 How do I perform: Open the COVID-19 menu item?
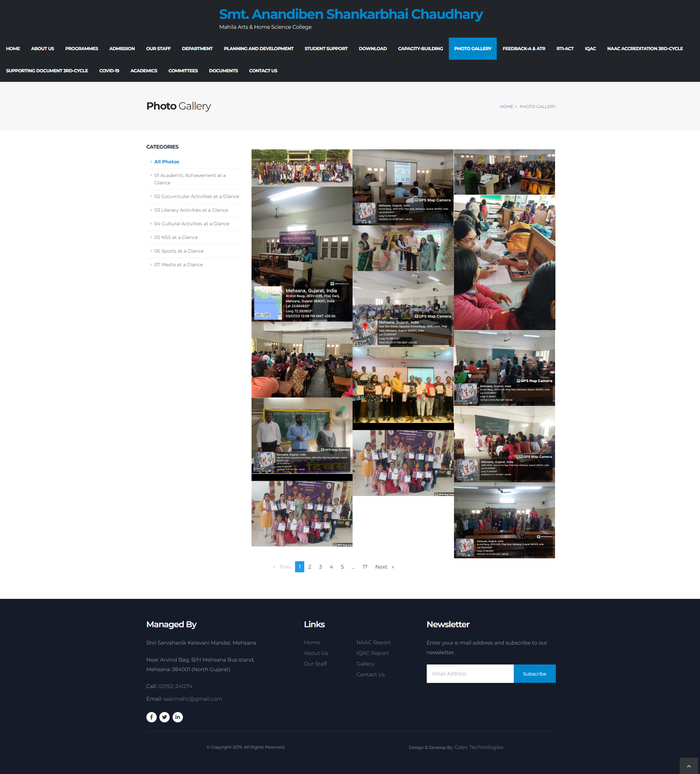(109, 71)
